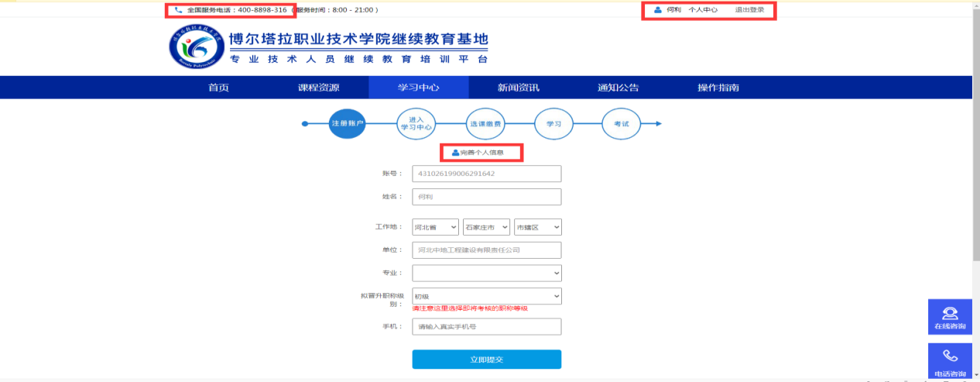Click the phone icon beside 全国服务电话

179,10
